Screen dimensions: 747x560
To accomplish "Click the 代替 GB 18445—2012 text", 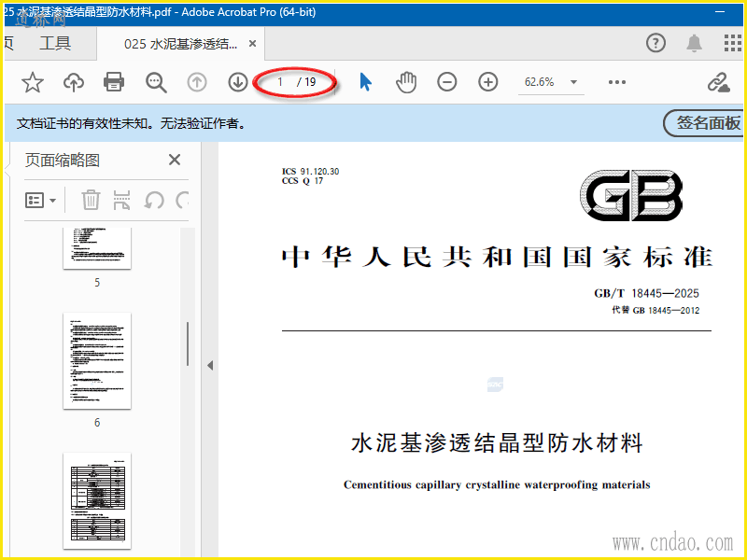I will coord(655,311).
